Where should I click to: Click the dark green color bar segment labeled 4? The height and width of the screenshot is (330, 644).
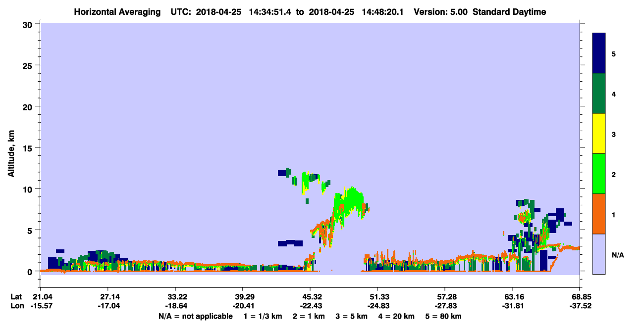(599, 94)
